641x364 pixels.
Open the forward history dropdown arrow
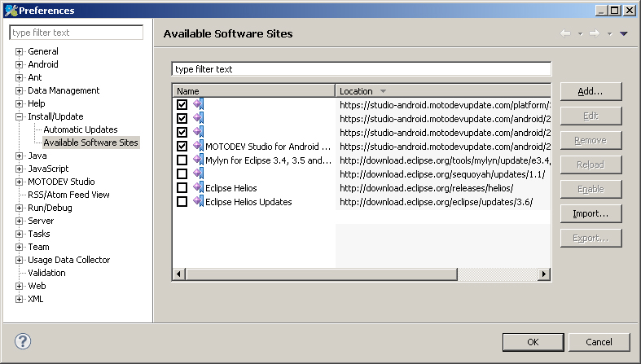tap(609, 34)
